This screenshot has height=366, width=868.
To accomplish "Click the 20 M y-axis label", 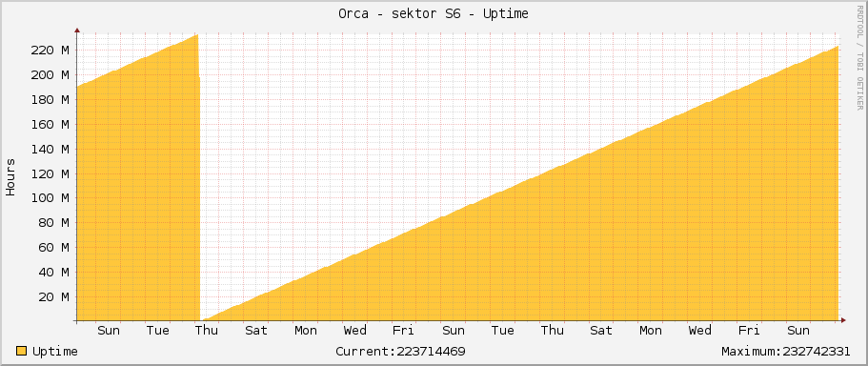I will 54,297.
